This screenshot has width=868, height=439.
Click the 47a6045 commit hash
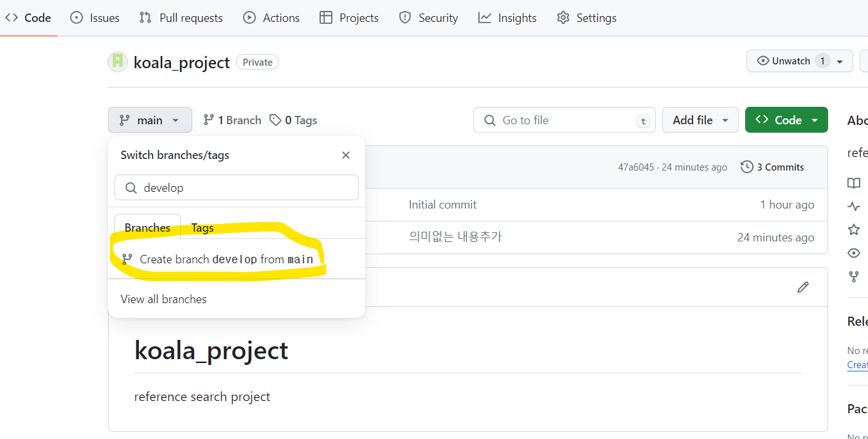[635, 167]
